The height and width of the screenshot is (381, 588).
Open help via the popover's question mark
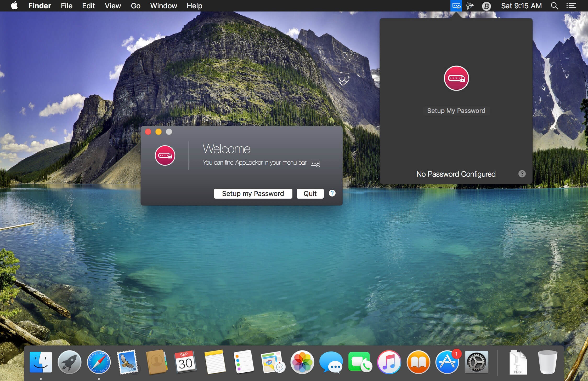(x=522, y=174)
